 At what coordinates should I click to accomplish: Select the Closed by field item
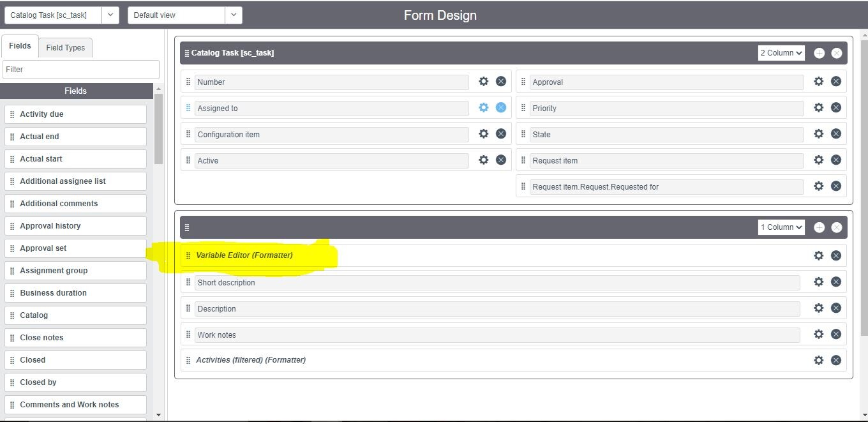click(76, 382)
